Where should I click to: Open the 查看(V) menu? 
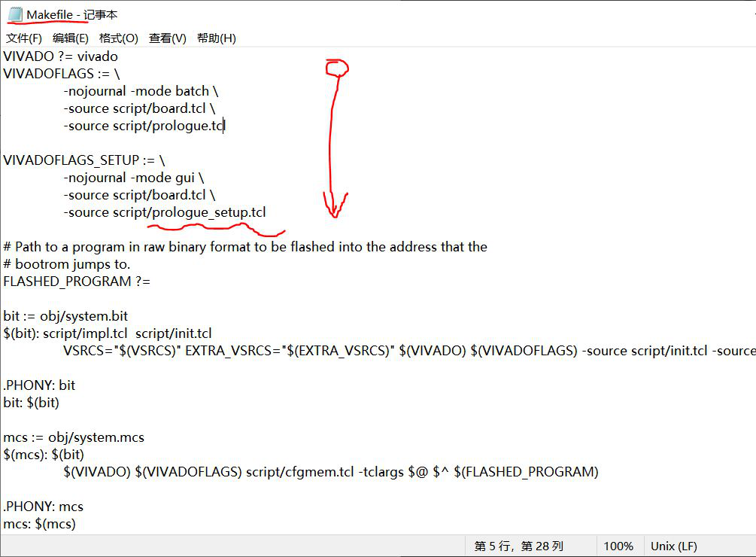(x=168, y=38)
